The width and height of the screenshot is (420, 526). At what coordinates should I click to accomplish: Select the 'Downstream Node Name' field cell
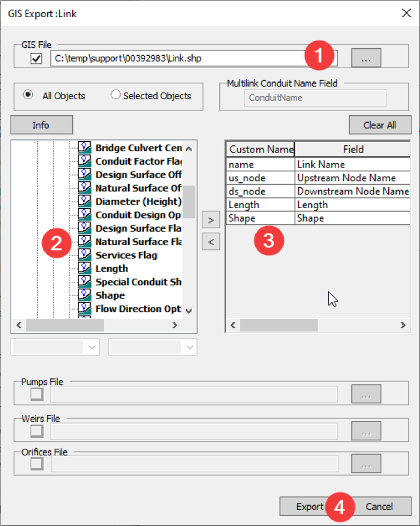[352, 192]
